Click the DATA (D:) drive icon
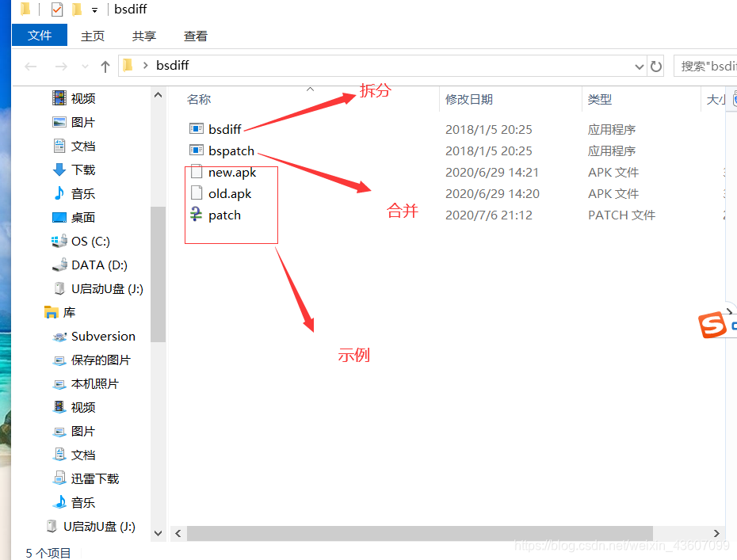 [x=59, y=265]
